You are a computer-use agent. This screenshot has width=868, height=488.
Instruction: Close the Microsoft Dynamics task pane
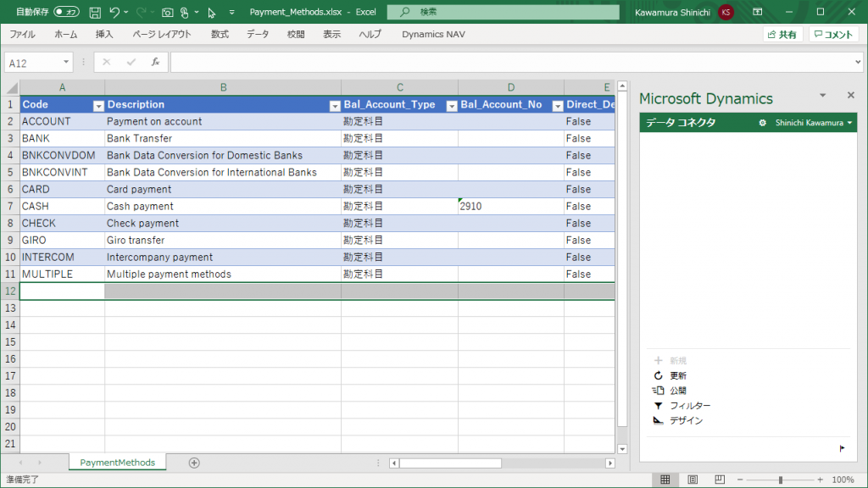coord(851,95)
